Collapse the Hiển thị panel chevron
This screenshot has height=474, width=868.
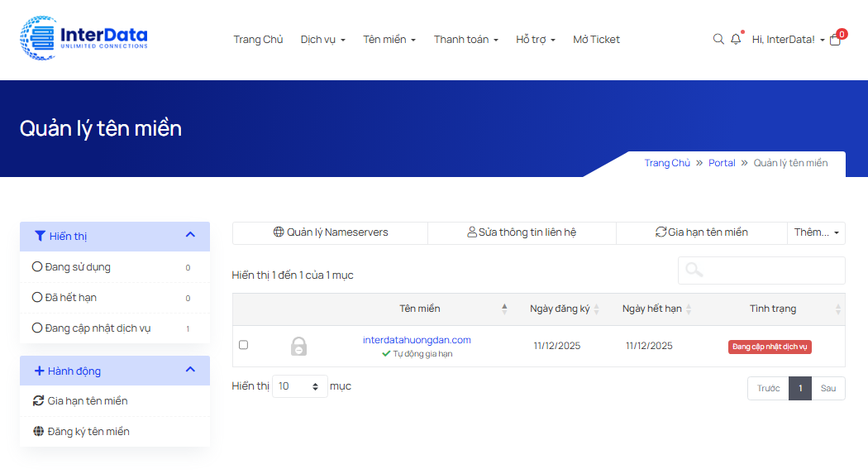coord(190,235)
